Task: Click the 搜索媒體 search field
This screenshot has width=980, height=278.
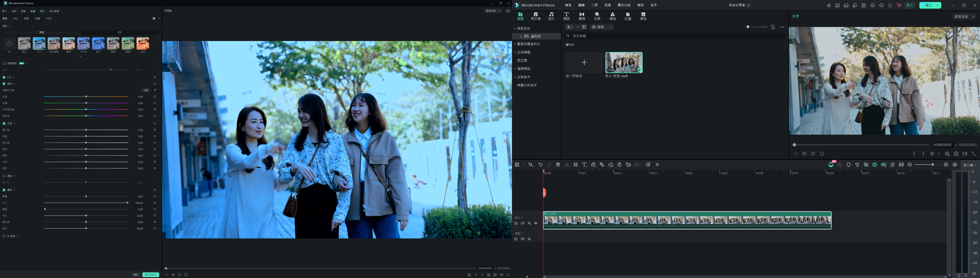Action: [x=675, y=36]
